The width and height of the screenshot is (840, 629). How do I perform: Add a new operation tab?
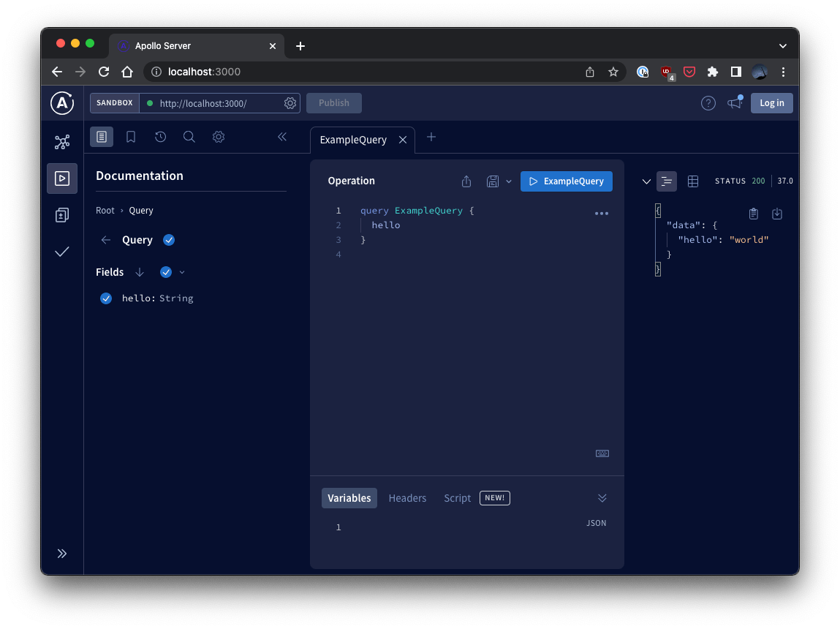coord(431,138)
